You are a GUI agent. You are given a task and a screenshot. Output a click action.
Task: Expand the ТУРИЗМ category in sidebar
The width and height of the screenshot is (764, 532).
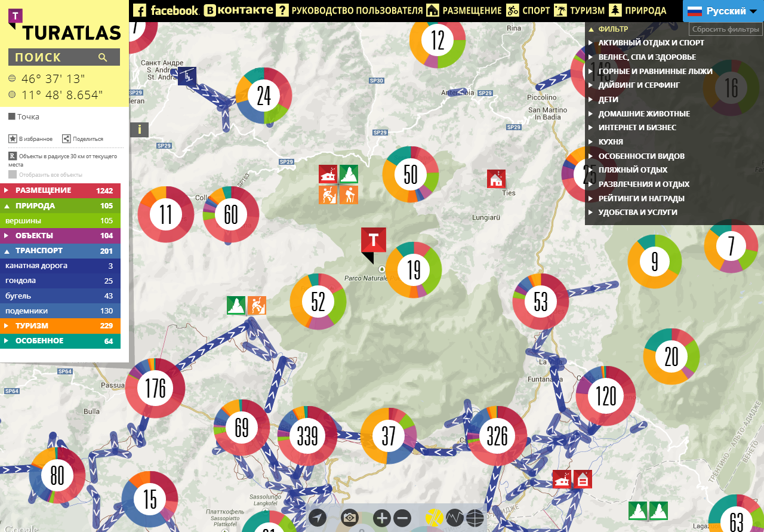click(x=60, y=325)
